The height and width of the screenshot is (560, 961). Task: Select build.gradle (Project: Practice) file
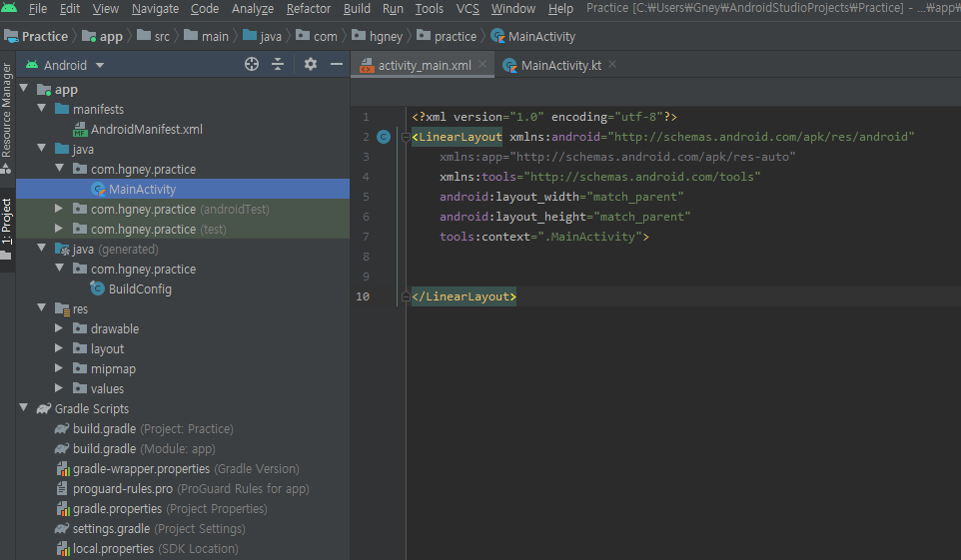click(x=153, y=429)
